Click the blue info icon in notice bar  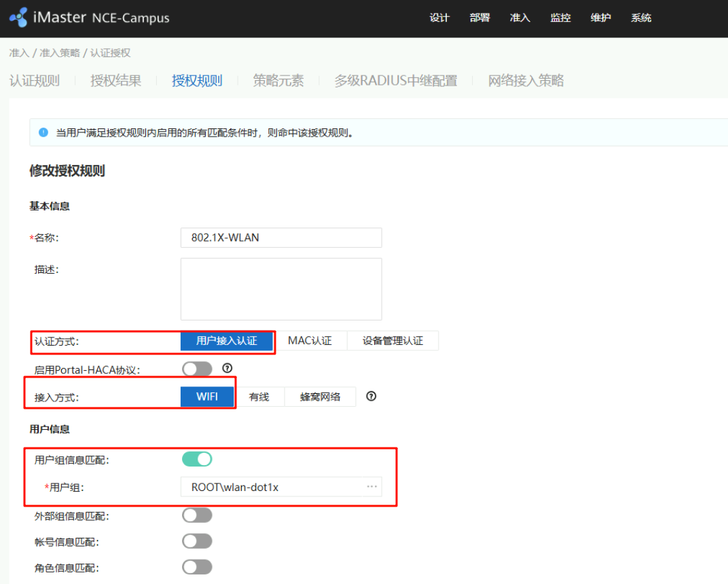(x=43, y=132)
